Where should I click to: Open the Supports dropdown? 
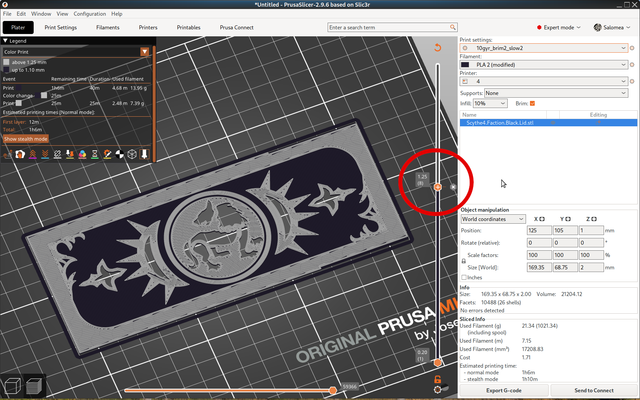(556, 93)
